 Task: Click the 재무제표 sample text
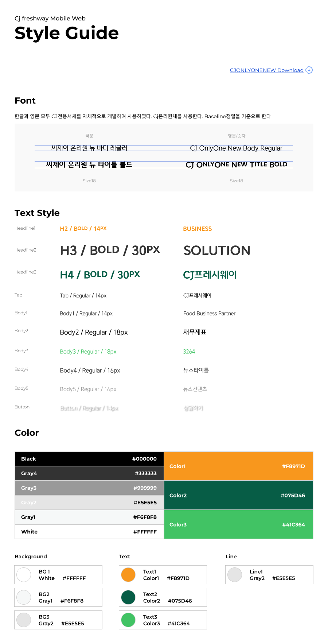[195, 332]
